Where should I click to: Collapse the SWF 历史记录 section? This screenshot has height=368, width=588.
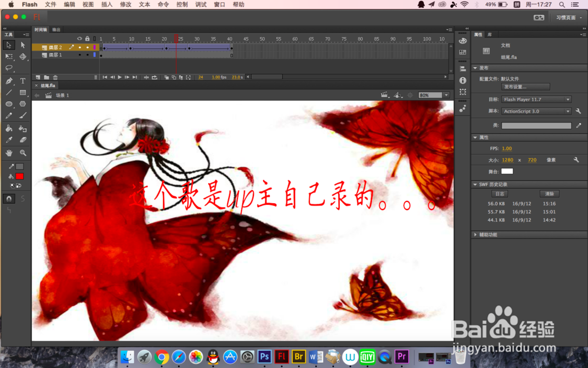click(475, 184)
